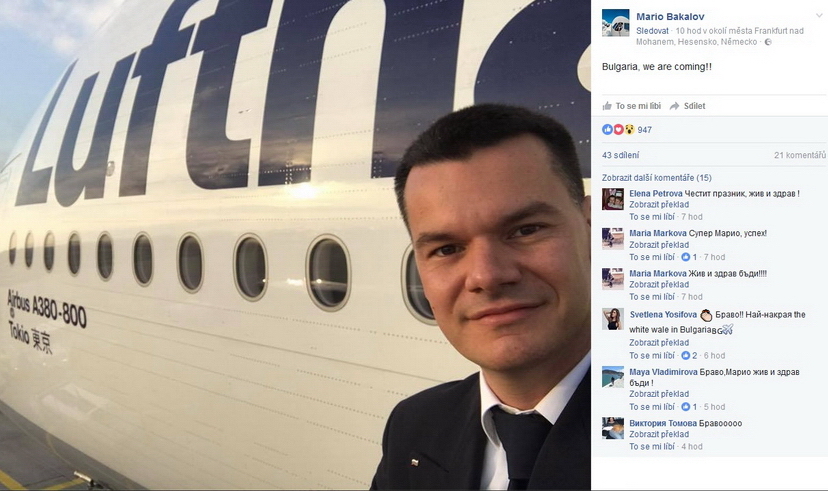This screenshot has width=828, height=491.
Task: Open the 43 sdílení shares link
Action: pyautogui.click(x=620, y=155)
